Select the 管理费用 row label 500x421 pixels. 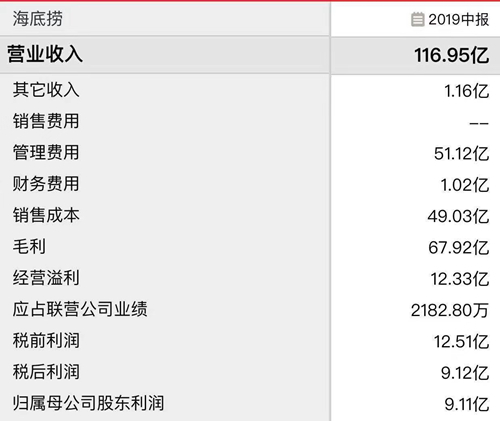[x=46, y=152]
